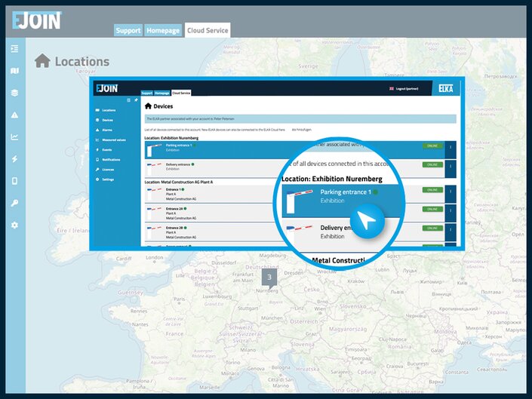Click the language flag icon in Devices window
532x399 pixels.
coord(392,89)
